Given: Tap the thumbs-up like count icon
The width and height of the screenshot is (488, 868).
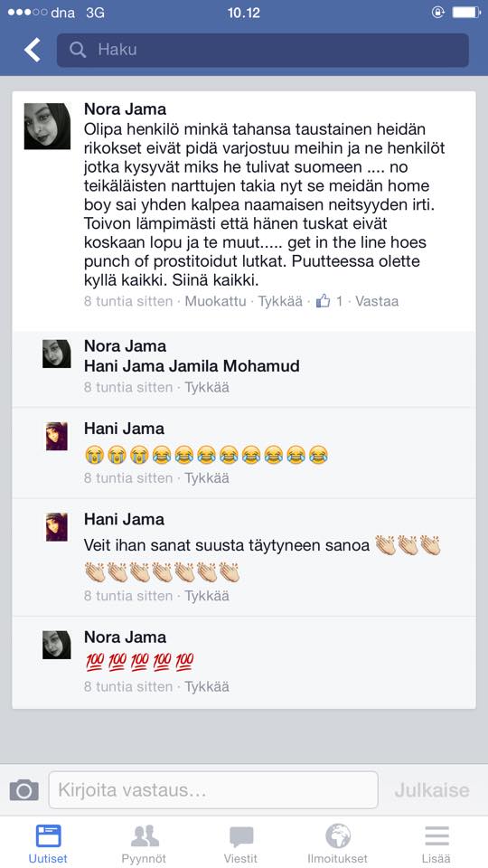Looking at the screenshot, I should click(324, 301).
